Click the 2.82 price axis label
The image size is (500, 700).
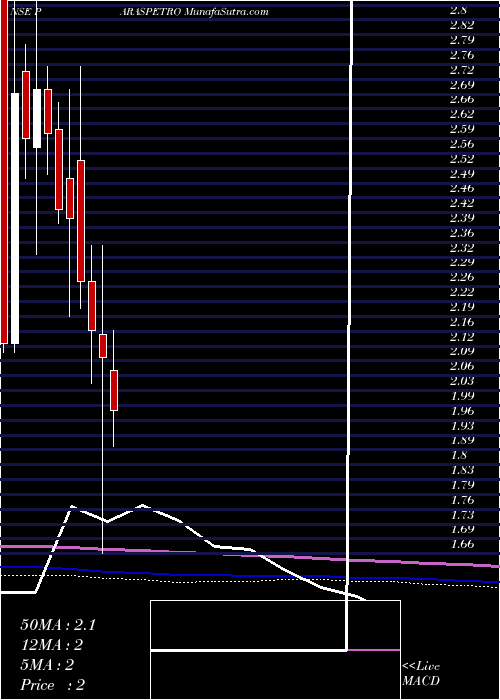tap(462, 25)
